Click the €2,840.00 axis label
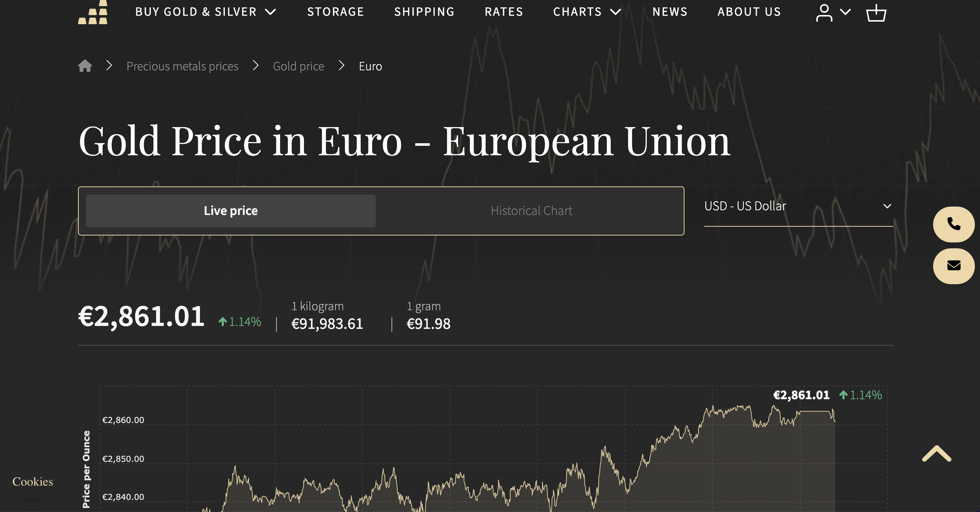Screen dimensions: 980x512 pos(123,497)
